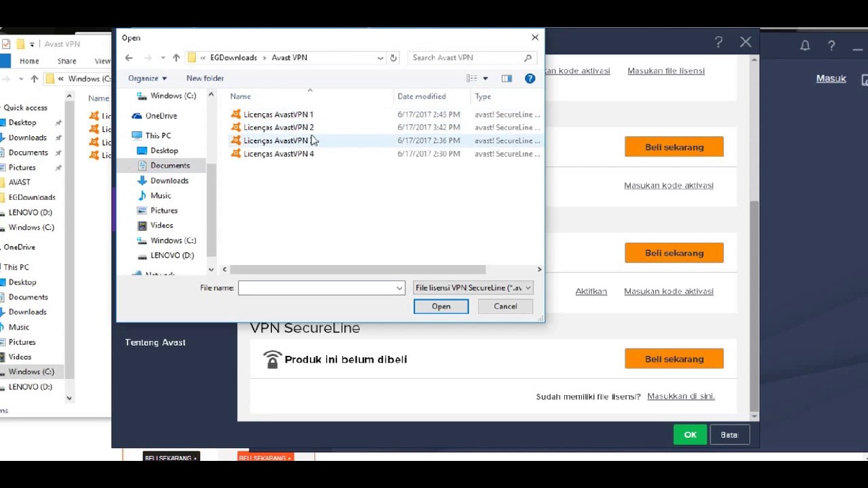Click the New folder button
The width and height of the screenshot is (868, 488).
(x=205, y=78)
